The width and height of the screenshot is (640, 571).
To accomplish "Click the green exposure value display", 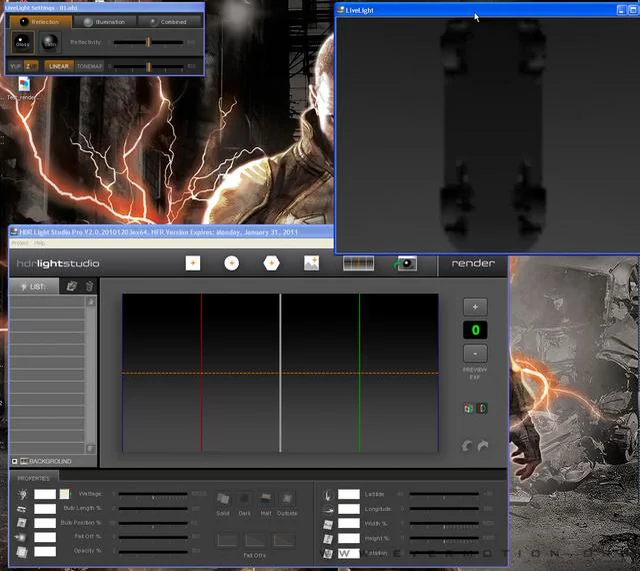I will click(475, 330).
